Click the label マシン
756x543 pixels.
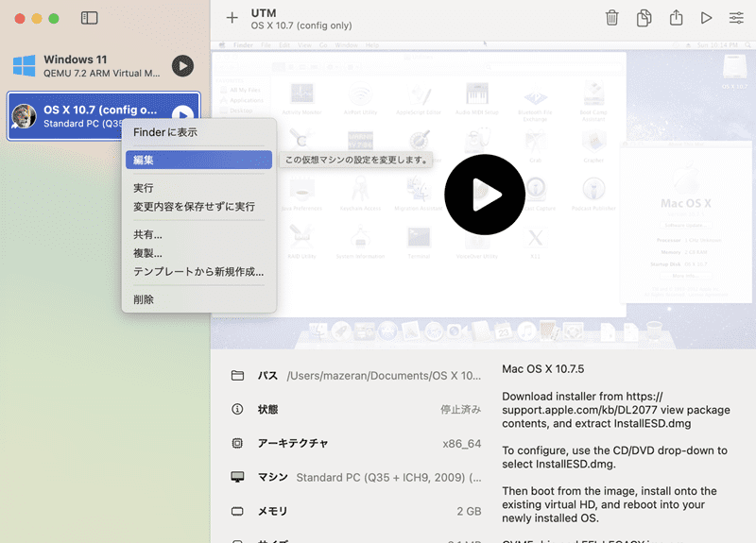(272, 477)
